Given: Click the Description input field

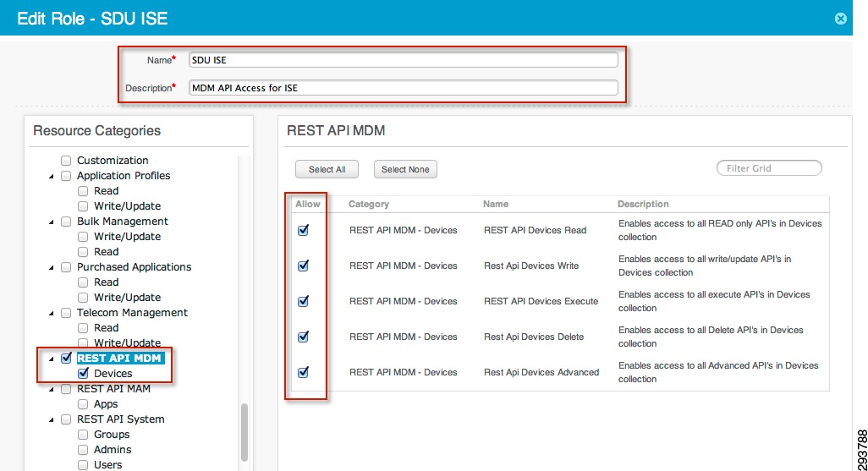Looking at the screenshot, I should click(x=403, y=87).
